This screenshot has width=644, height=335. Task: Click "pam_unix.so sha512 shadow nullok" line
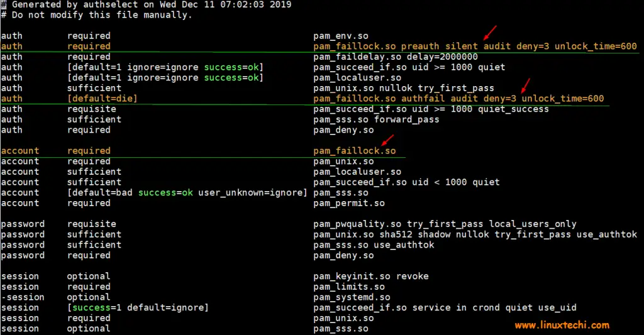[475, 235]
